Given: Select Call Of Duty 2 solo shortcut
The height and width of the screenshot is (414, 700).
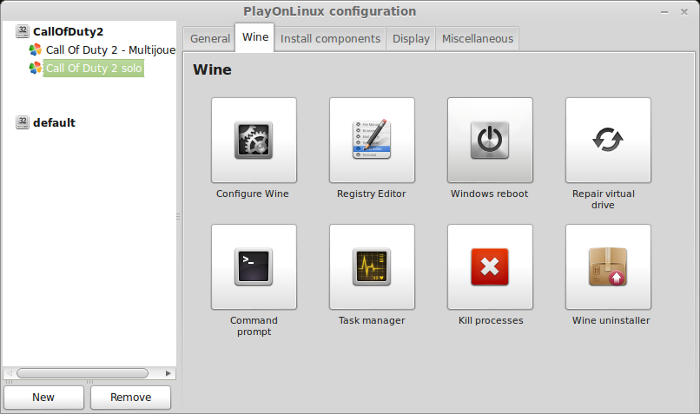Looking at the screenshot, I should [x=93, y=68].
